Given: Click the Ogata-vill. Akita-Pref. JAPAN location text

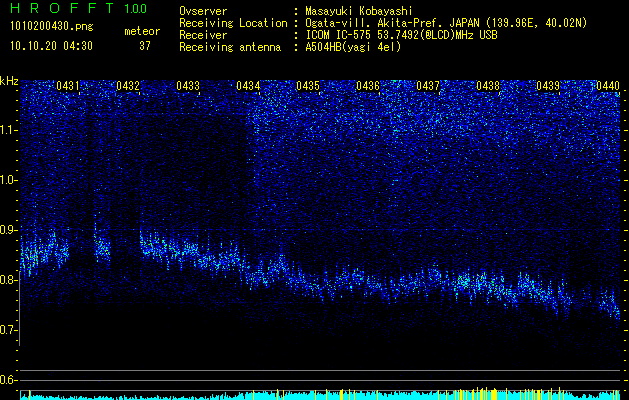Looking at the screenshot, I should click(x=446, y=23).
